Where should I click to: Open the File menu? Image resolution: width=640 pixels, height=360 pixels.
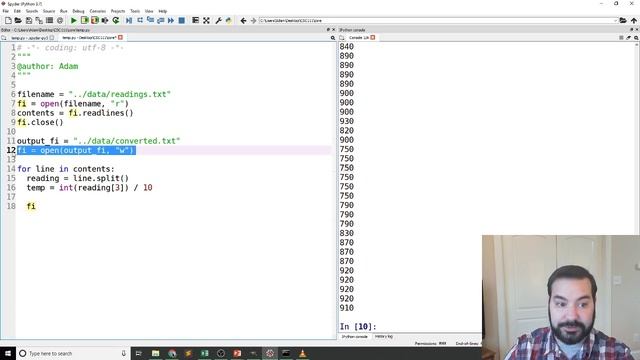(5, 11)
